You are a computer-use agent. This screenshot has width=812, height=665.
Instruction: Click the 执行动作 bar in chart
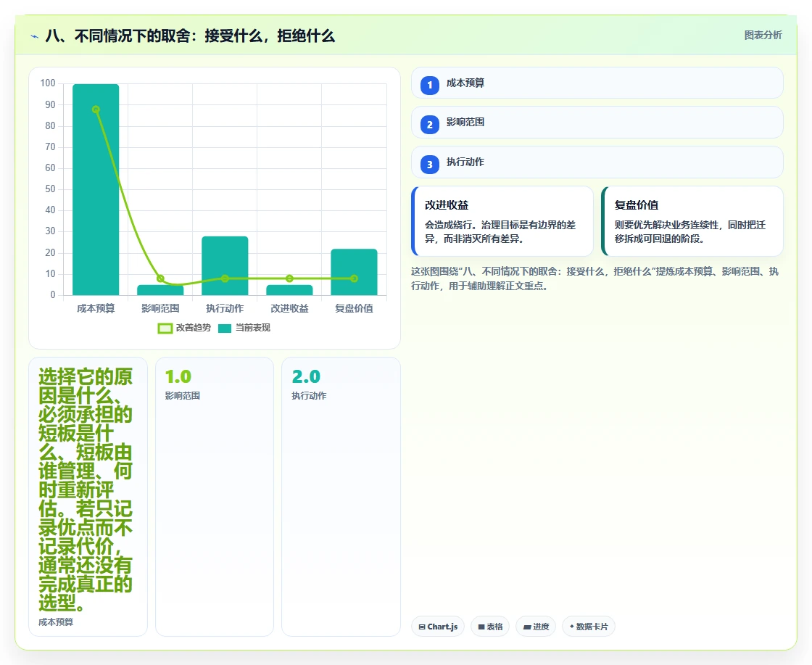pos(225,265)
